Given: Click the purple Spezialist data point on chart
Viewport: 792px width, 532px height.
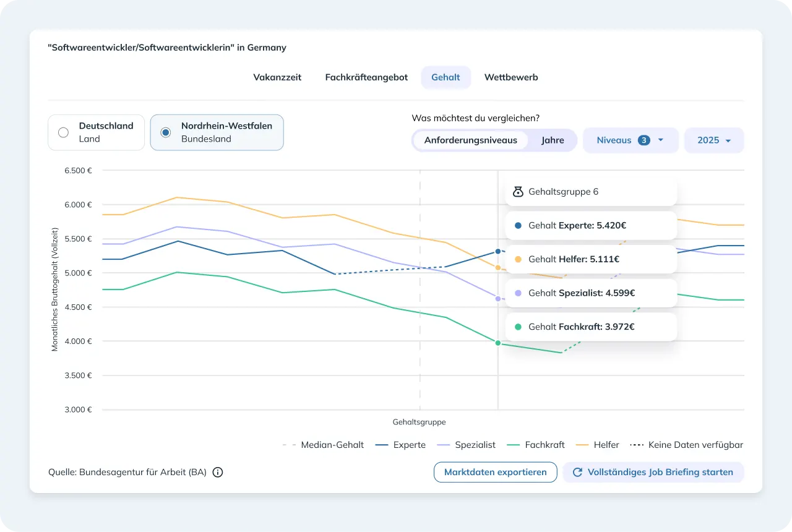Looking at the screenshot, I should [x=497, y=298].
